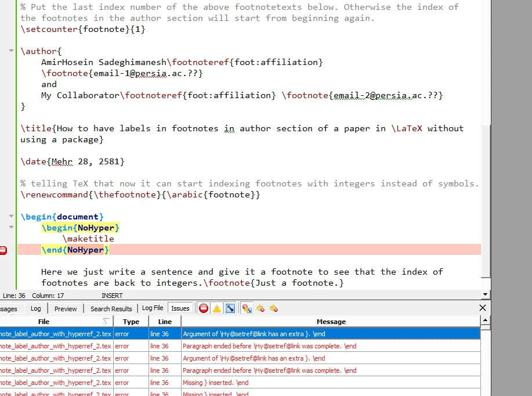This screenshot has height=396, width=532.
Task: Collapse the \begin{NoHyper} fold arrow
Action: point(10,228)
